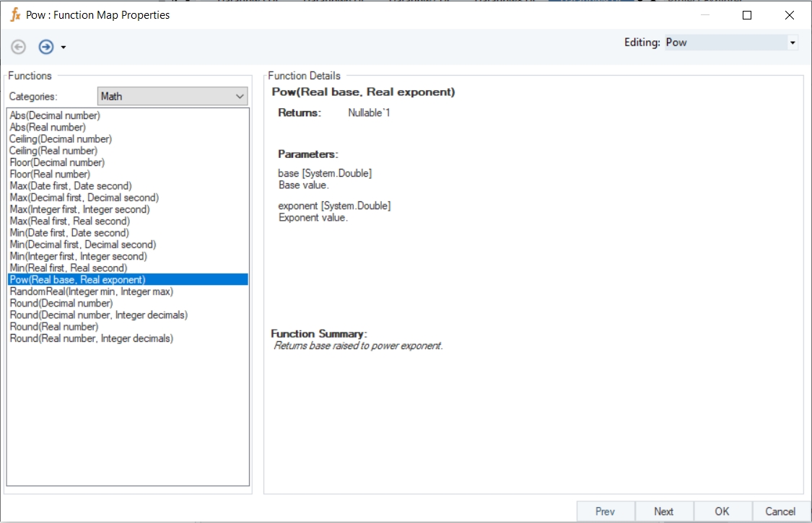Click the back navigation arrow icon
Screen dimensions: 812x523
pyautogui.click(x=19, y=47)
